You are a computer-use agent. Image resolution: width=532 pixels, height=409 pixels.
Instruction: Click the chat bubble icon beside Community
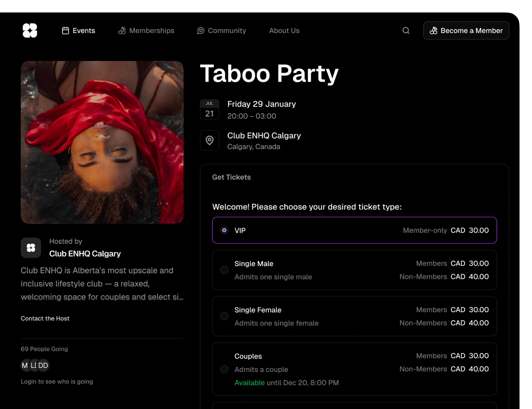click(201, 31)
